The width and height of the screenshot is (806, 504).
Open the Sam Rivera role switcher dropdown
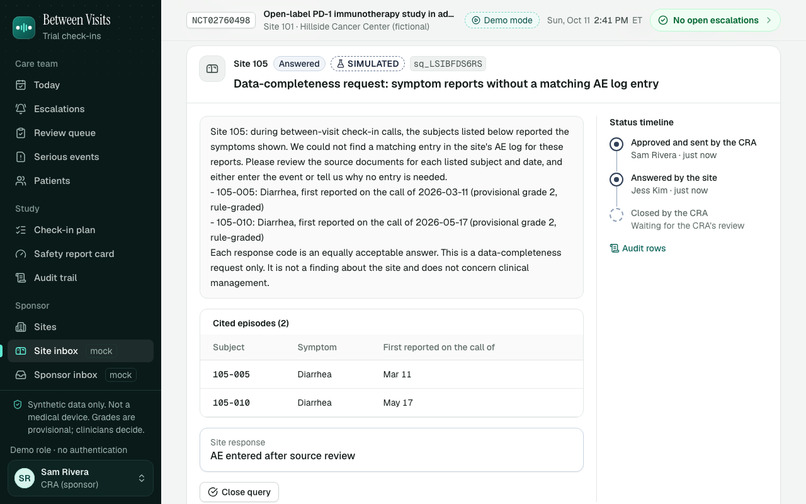tap(81, 478)
